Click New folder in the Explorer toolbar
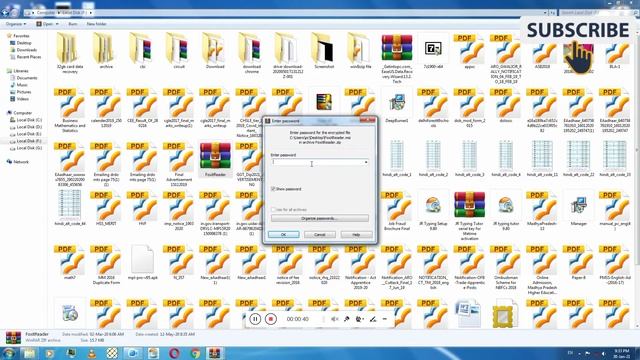Screen dimensions: 640x360 click(96, 24)
